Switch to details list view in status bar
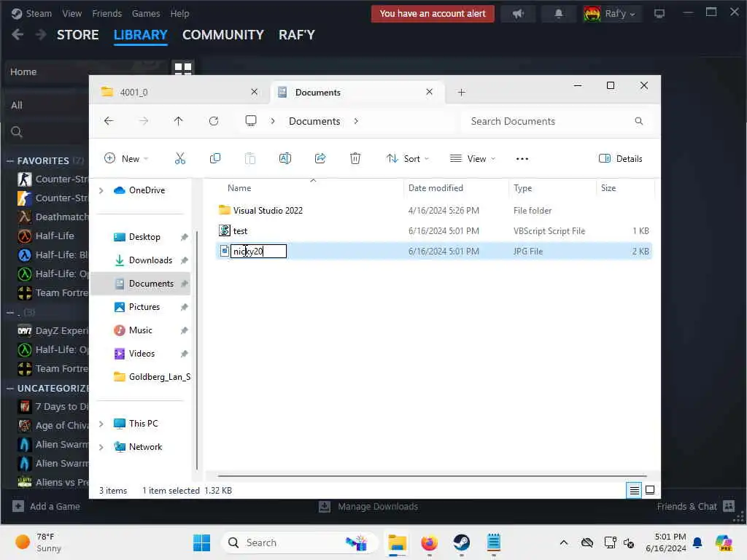Image resolution: width=747 pixels, height=560 pixels. coord(634,490)
